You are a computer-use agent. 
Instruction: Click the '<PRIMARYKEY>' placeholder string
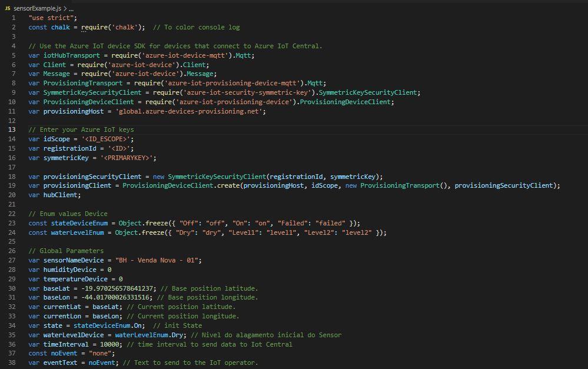[129, 157]
